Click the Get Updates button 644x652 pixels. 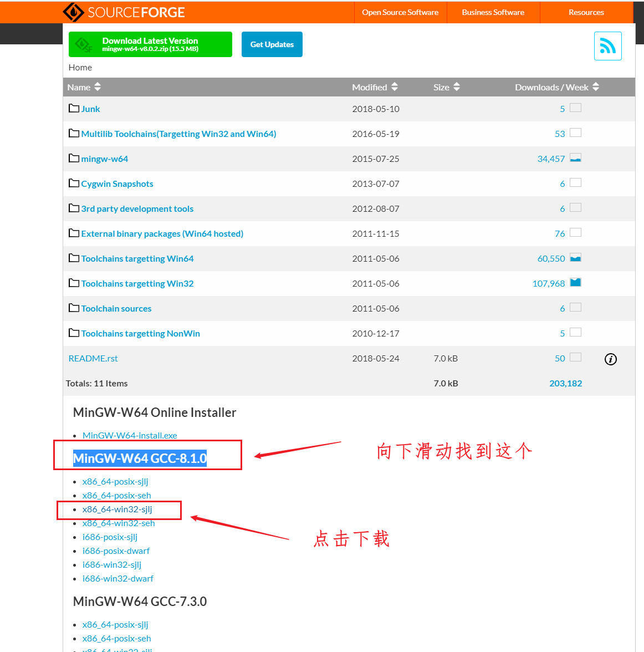coord(272,44)
